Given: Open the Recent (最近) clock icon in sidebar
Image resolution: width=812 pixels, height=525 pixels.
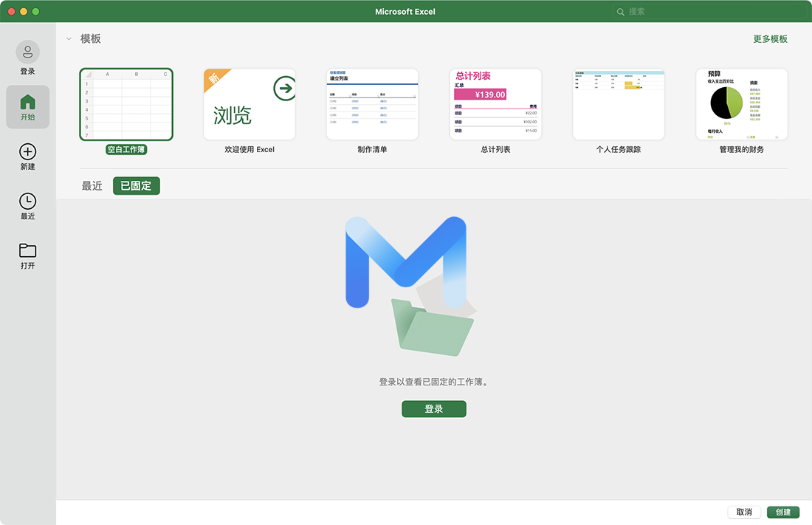Looking at the screenshot, I should click(x=27, y=201).
